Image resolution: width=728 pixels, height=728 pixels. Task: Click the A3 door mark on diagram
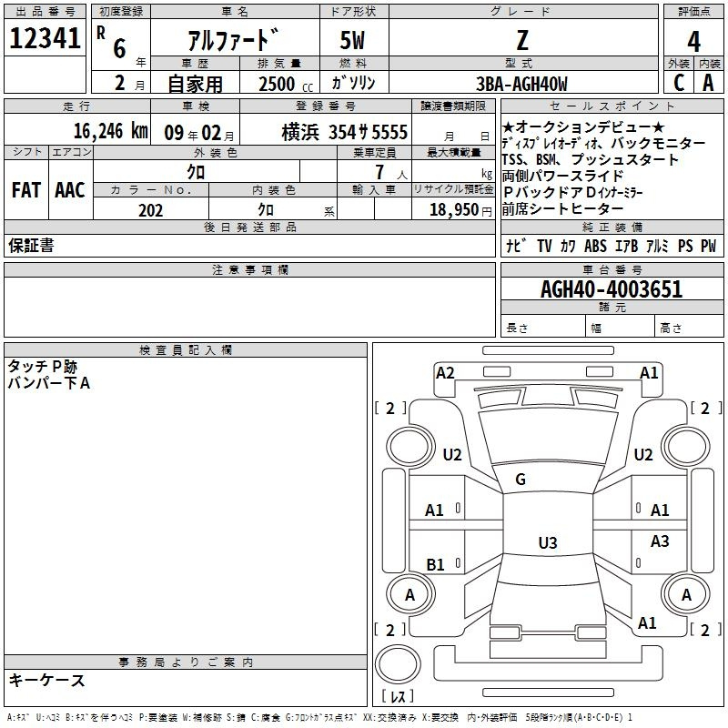pos(660,541)
